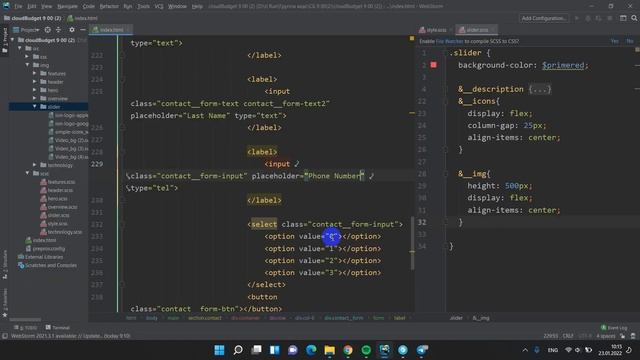Collapse the src folder

[x=20, y=48]
